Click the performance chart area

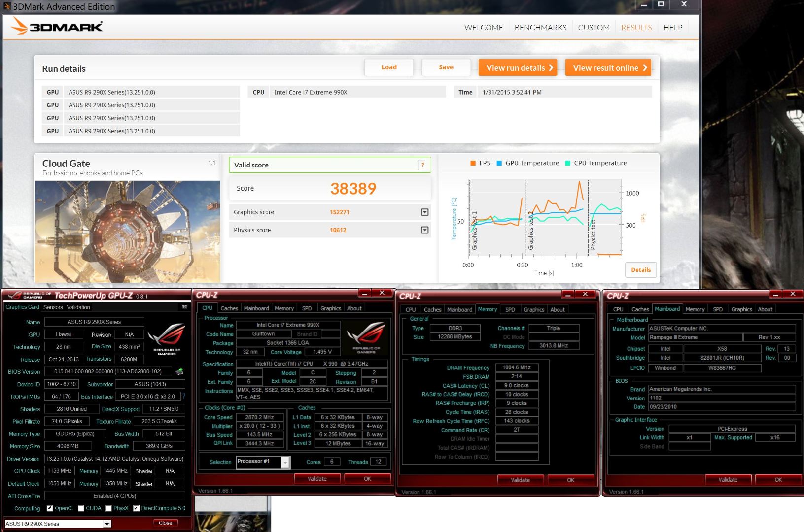[545, 218]
